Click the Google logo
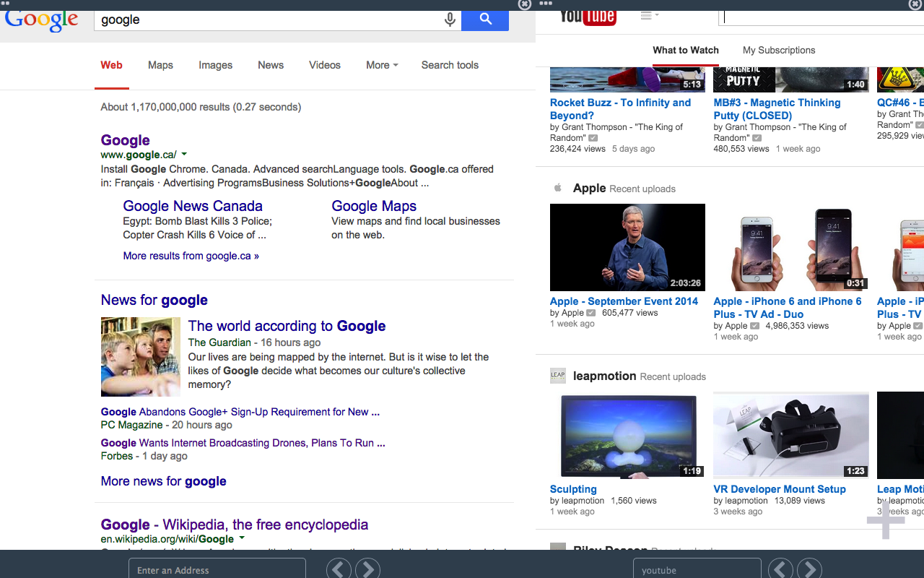This screenshot has height=578, width=924. click(x=42, y=20)
